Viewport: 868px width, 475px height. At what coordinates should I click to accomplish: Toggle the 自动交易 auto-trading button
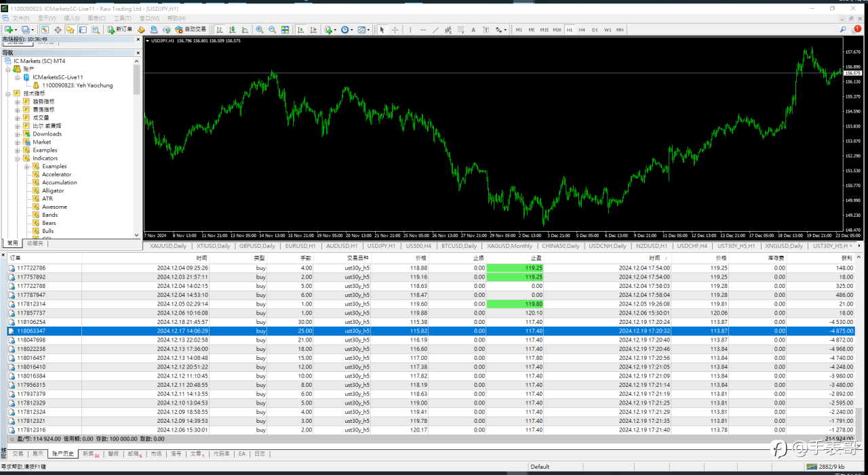click(191, 30)
